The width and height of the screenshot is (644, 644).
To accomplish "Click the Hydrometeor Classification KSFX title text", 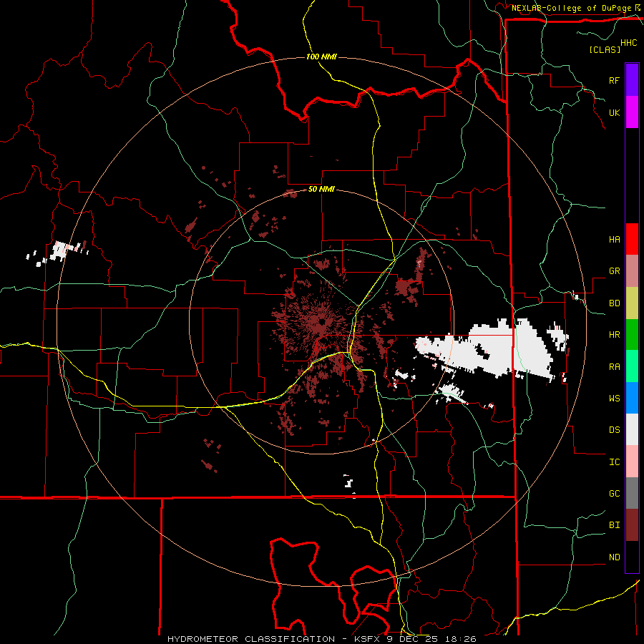I will pyautogui.click(x=321, y=639).
